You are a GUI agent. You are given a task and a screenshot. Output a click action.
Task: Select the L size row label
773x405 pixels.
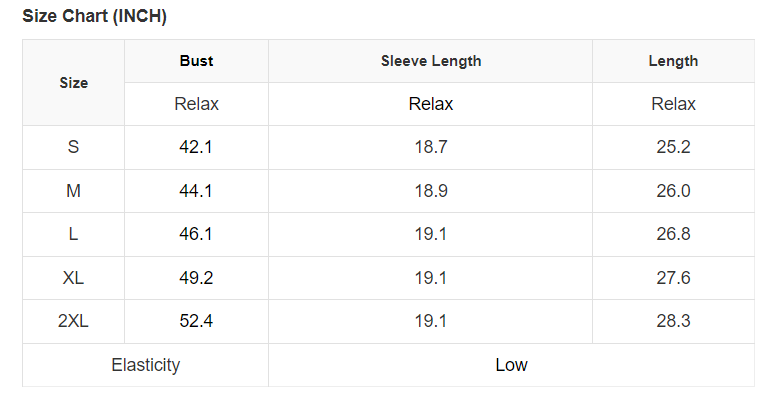pos(73,234)
